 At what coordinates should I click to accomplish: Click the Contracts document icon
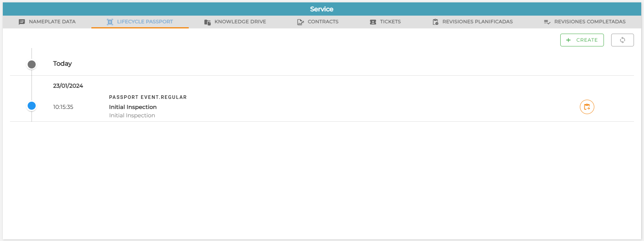point(301,22)
